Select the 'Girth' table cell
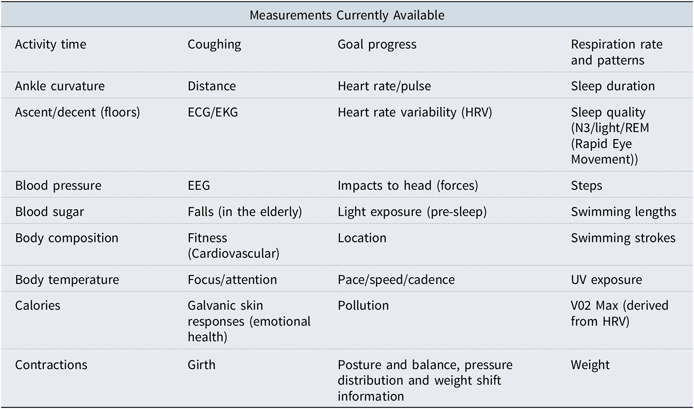694x409 pixels. pos(202,366)
